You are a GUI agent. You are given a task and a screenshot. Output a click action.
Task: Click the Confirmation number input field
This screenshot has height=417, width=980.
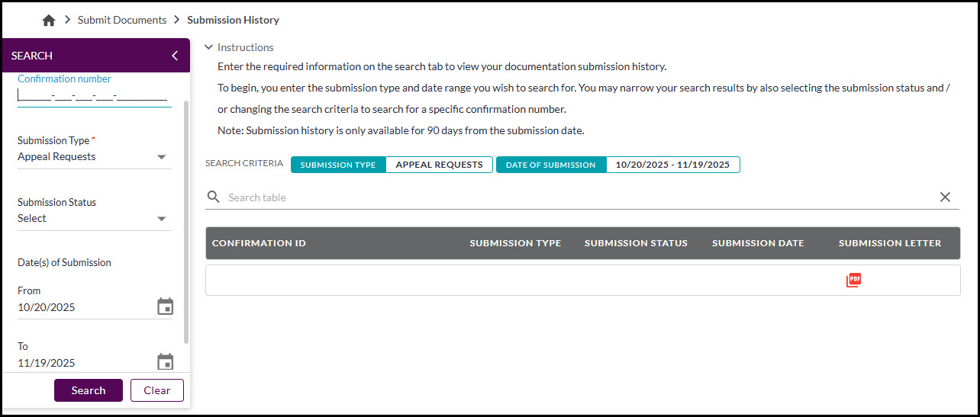click(93, 97)
